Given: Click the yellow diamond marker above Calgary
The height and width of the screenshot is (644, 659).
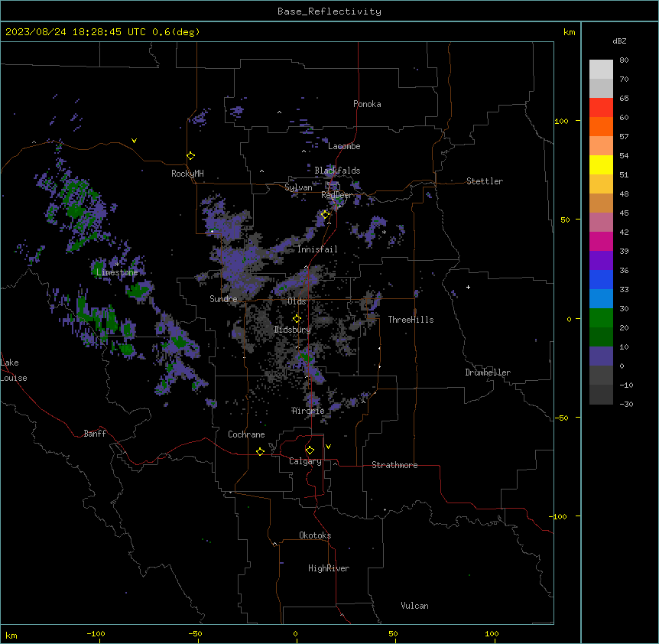Looking at the screenshot, I should tap(310, 450).
